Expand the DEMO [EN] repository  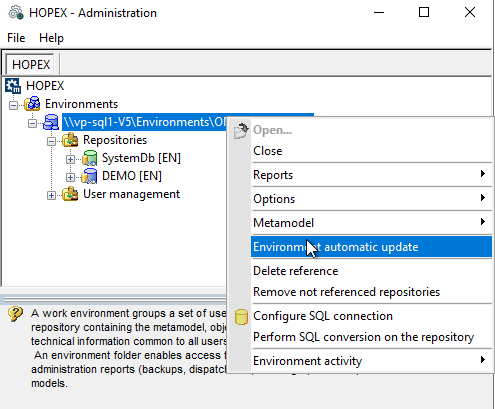click(x=70, y=177)
